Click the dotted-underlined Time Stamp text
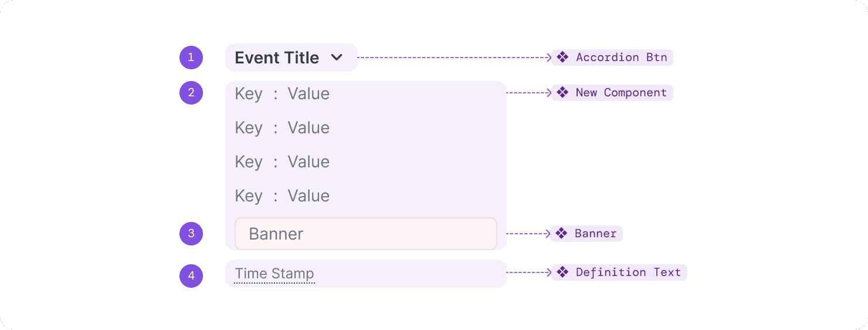 274,274
